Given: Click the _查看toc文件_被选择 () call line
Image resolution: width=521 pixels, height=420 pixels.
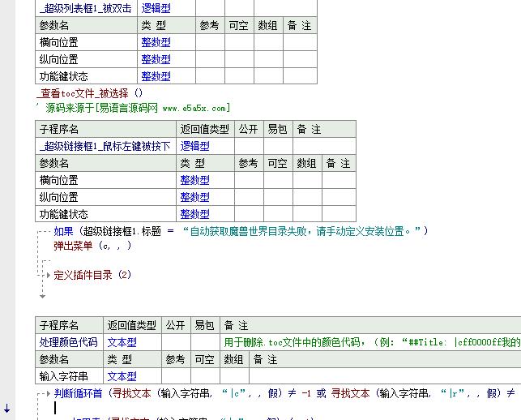Looking at the screenshot, I should point(90,93).
